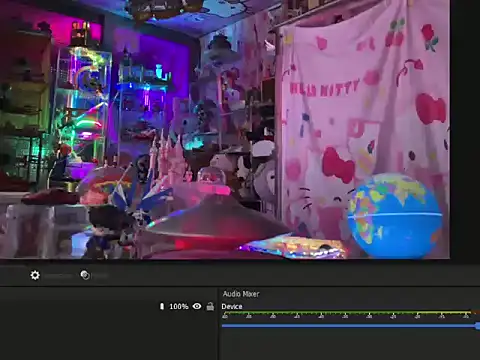The image size is (480, 360).
Task: Open the source Filters icon
Action: pos(85,275)
